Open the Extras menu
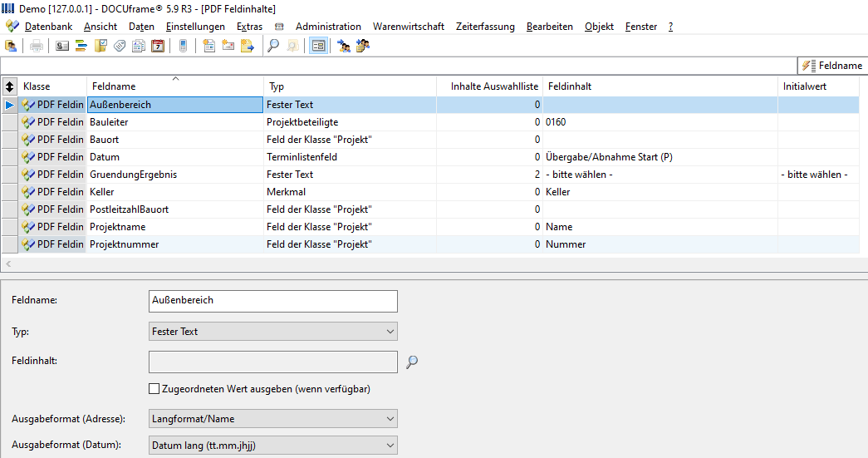This screenshot has width=868, height=458. click(x=250, y=27)
